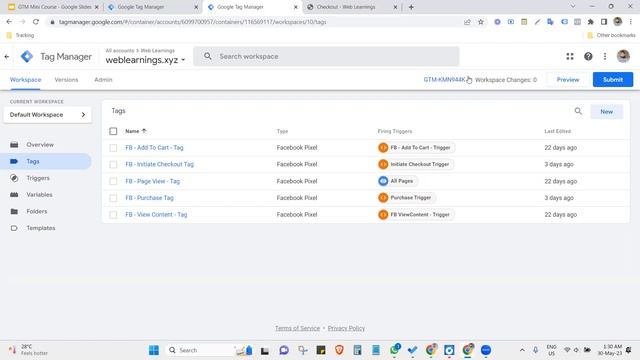The image size is (640, 360).
Task: Open the browser tab search chevron
Action: [573, 7]
